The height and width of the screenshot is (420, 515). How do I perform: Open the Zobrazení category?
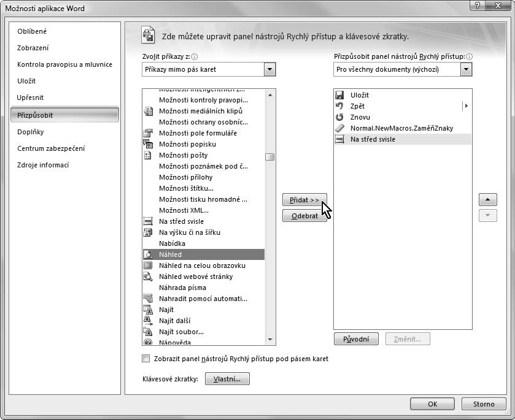pyautogui.click(x=33, y=48)
